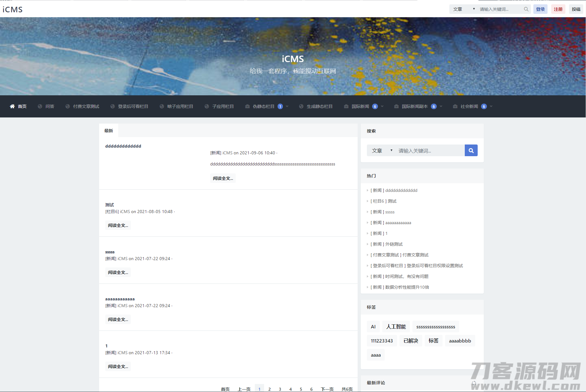Image resolution: width=586 pixels, height=392 pixels.
Task: Click the magnifier icon in top search bar
Action: coord(526,9)
